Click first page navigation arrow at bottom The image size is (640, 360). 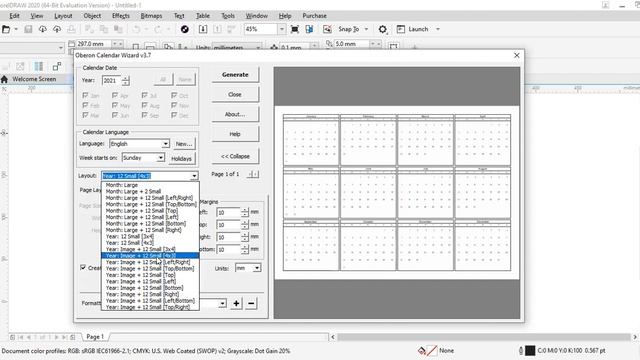[x=21, y=337]
